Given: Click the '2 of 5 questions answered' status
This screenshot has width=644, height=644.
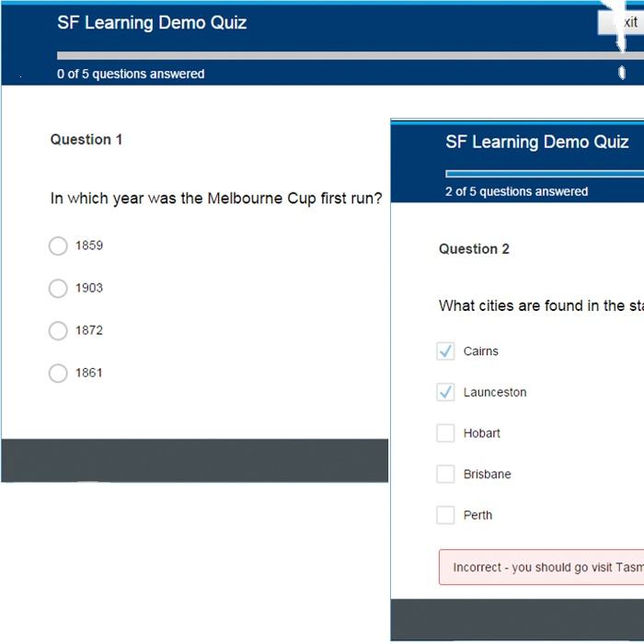Looking at the screenshot, I should [516, 191].
